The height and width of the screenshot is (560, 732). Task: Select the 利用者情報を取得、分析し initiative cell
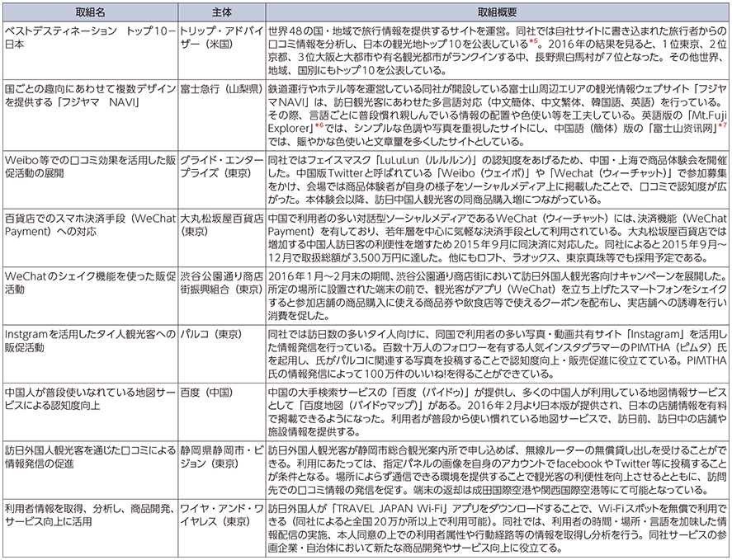(90, 529)
